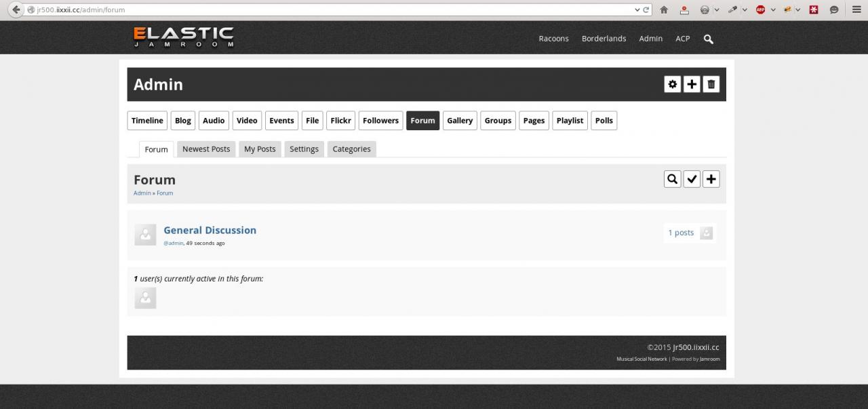Screen dimensions: 868x409
Task: Open the Pages profile tab
Action: pyautogui.click(x=534, y=121)
